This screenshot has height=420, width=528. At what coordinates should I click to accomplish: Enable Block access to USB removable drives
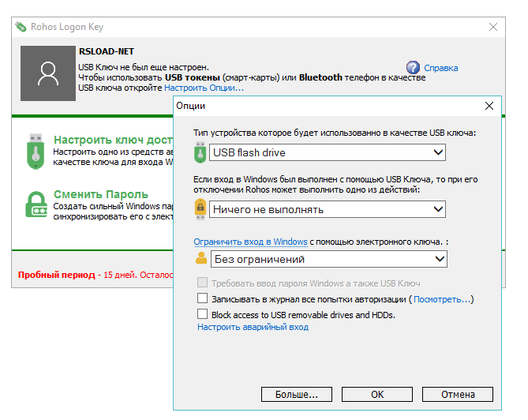pos(202,314)
